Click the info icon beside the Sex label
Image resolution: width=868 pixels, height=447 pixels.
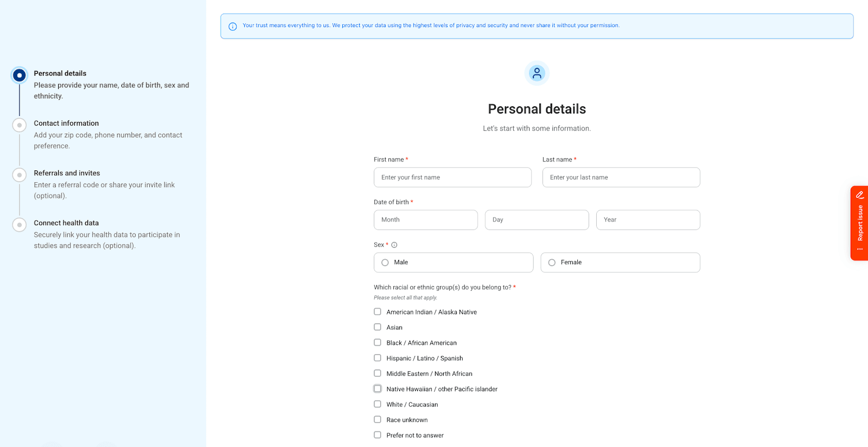coord(393,245)
